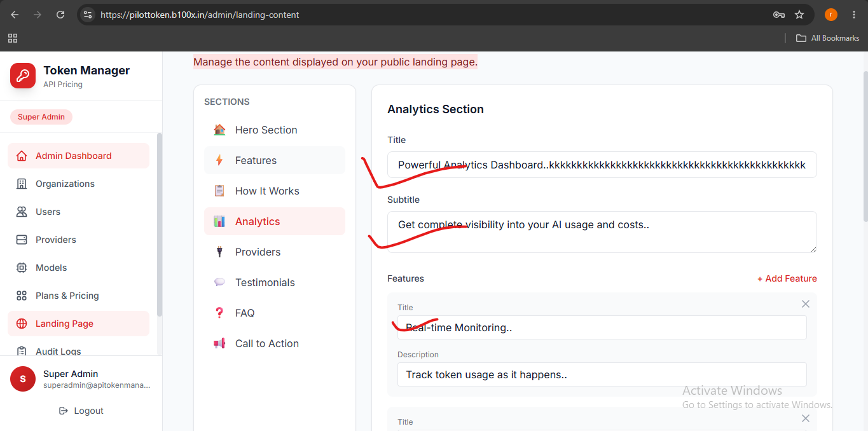
Task: Click the How It Works clipboard icon
Action: [x=219, y=191]
